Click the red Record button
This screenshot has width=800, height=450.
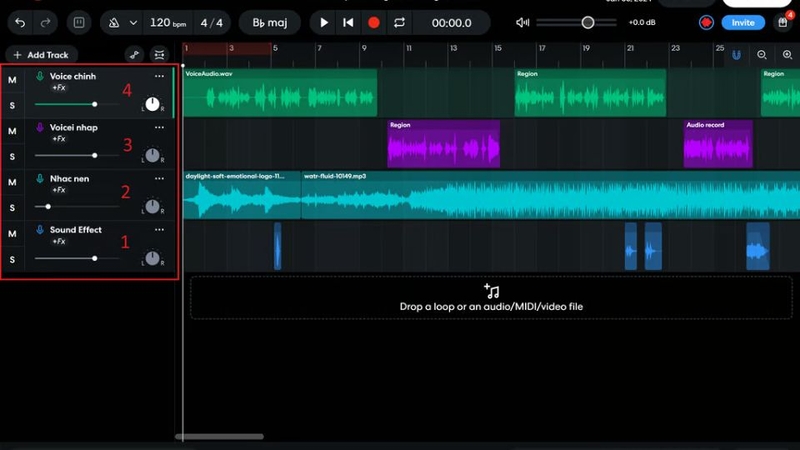click(373, 23)
